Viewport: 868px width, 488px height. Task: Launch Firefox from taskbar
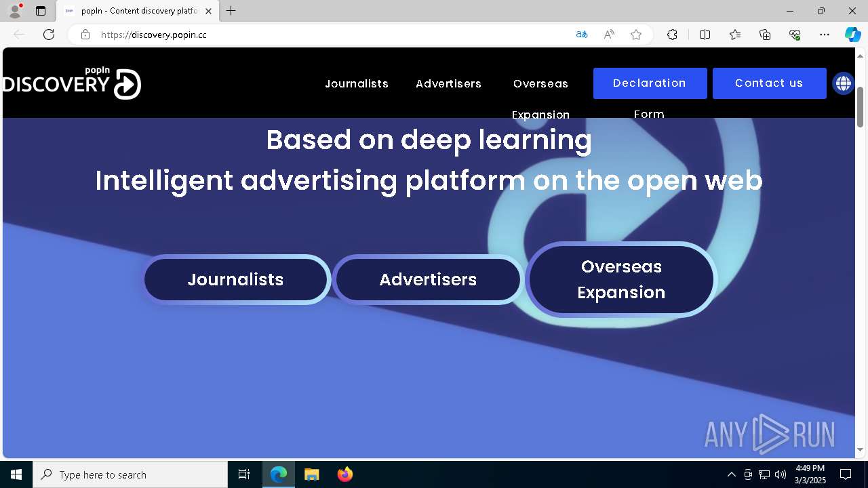(x=344, y=474)
